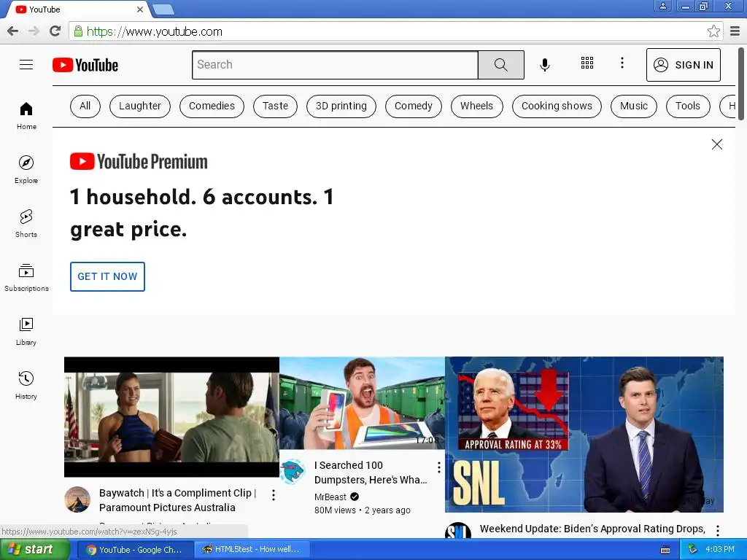The width and height of the screenshot is (747, 560).
Task: Open Explore in the sidebar
Action: click(x=26, y=169)
